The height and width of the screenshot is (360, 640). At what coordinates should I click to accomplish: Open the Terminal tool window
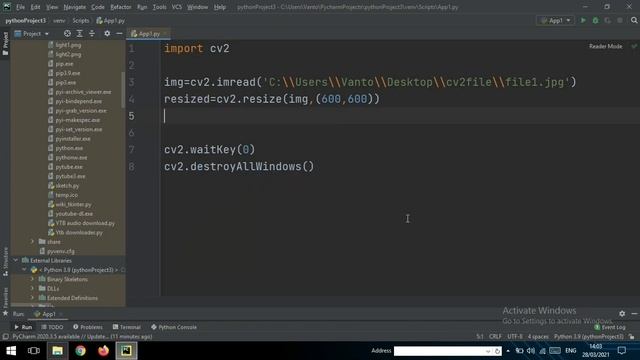[x=127, y=327]
